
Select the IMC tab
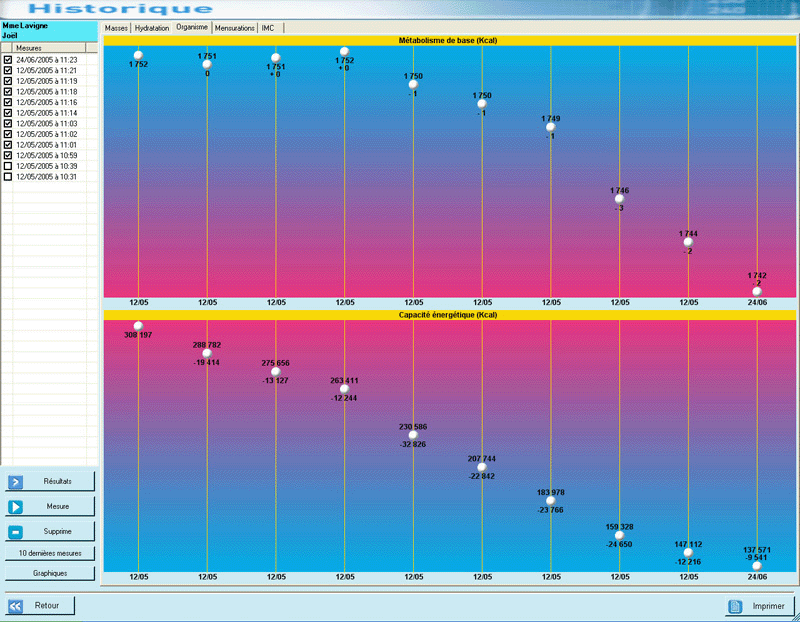point(268,28)
